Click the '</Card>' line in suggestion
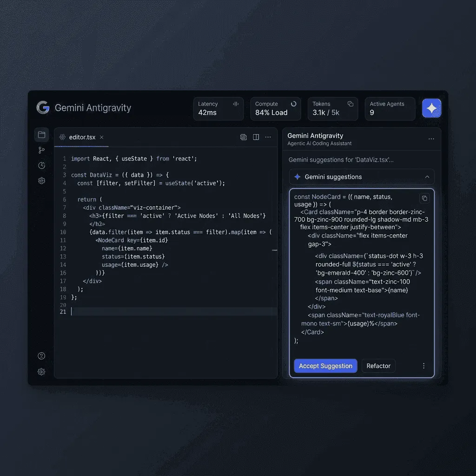Image resolution: width=476 pixels, height=476 pixels. pos(312,332)
